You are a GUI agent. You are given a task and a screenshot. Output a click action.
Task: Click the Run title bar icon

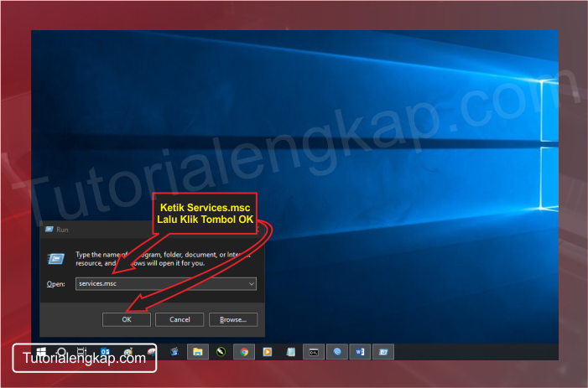(x=49, y=230)
